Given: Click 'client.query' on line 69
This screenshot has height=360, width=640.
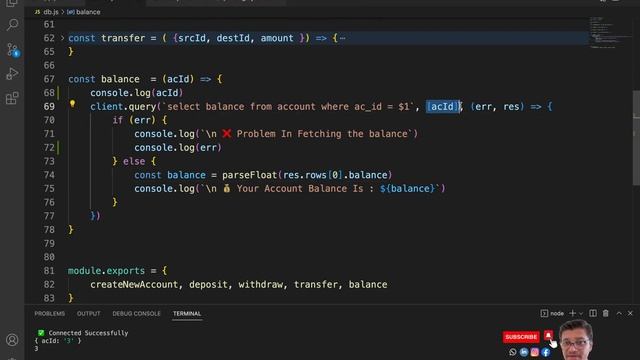Looking at the screenshot, I should [123, 107].
